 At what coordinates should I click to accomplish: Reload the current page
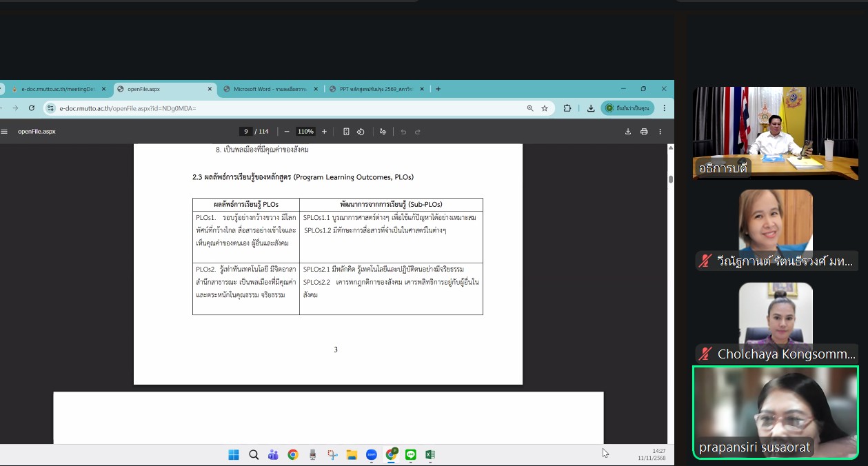point(32,108)
